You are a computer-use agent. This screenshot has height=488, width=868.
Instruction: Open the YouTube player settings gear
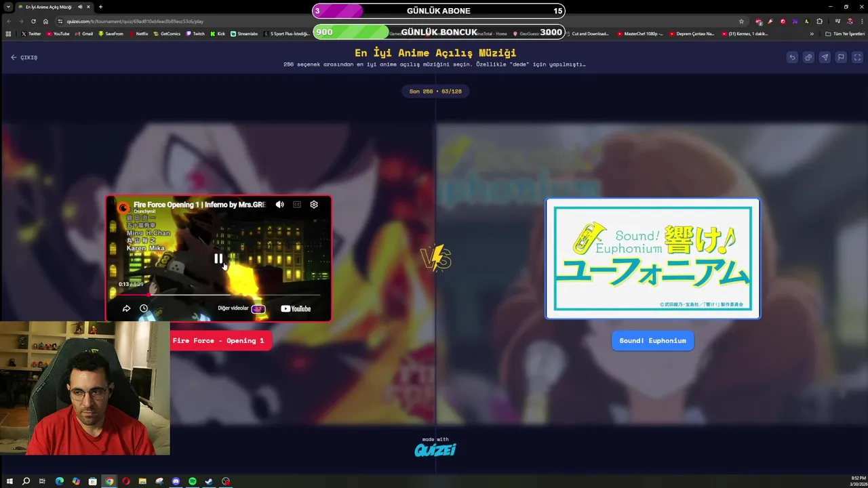pyautogui.click(x=314, y=204)
